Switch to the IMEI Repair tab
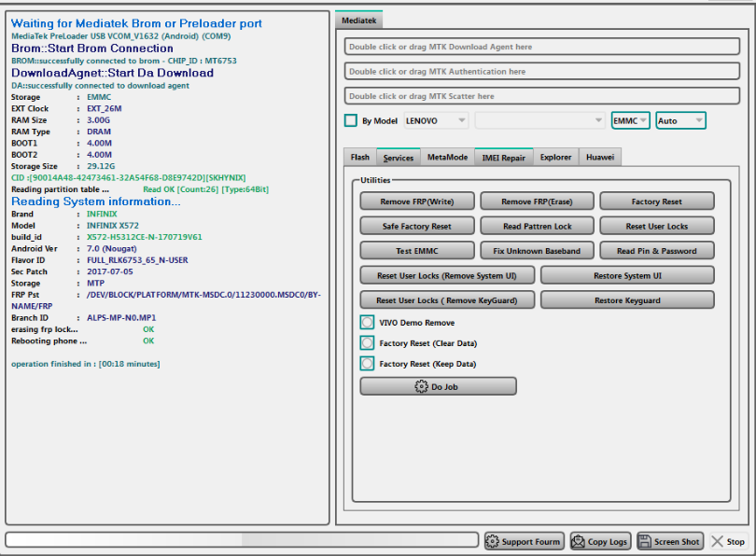The height and width of the screenshot is (556, 756). tap(504, 157)
